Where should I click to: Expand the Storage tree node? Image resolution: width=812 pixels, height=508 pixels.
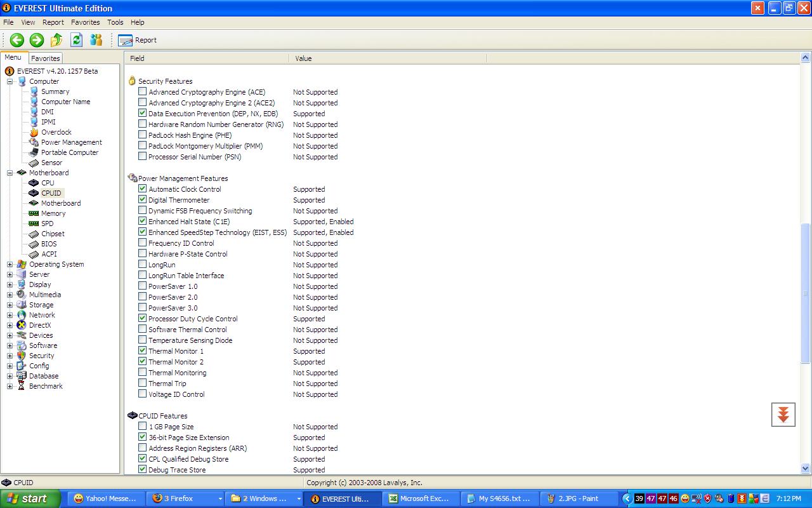tap(10, 305)
